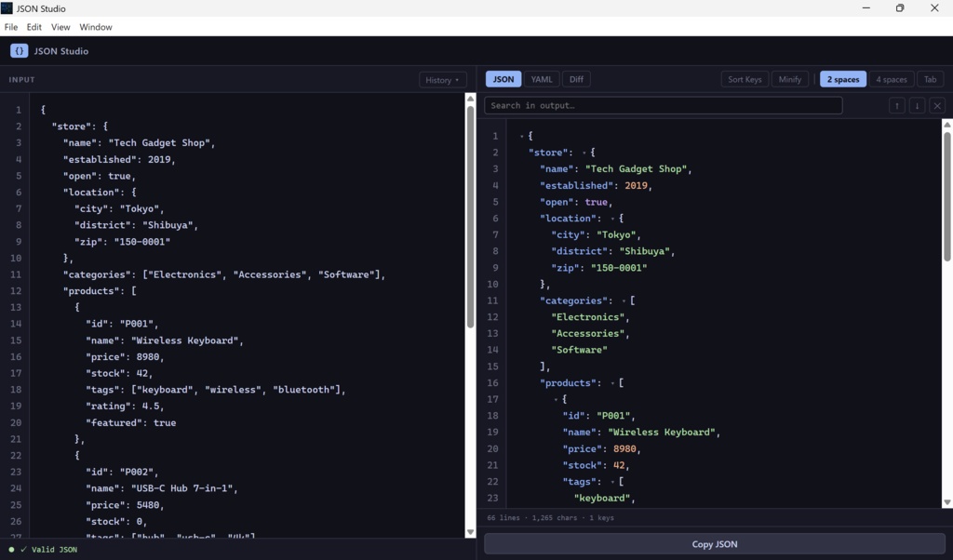The width and height of the screenshot is (953, 560).
Task: Click the Minify button
Action: coord(789,79)
